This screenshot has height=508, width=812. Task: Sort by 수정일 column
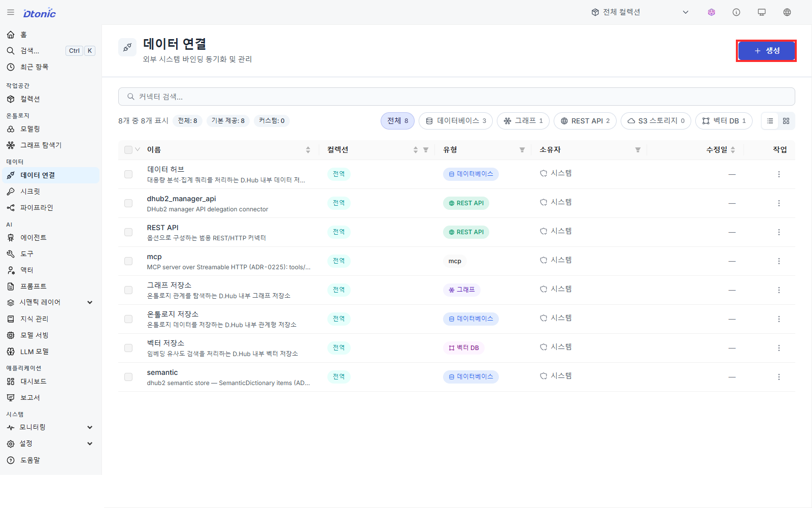click(x=733, y=150)
